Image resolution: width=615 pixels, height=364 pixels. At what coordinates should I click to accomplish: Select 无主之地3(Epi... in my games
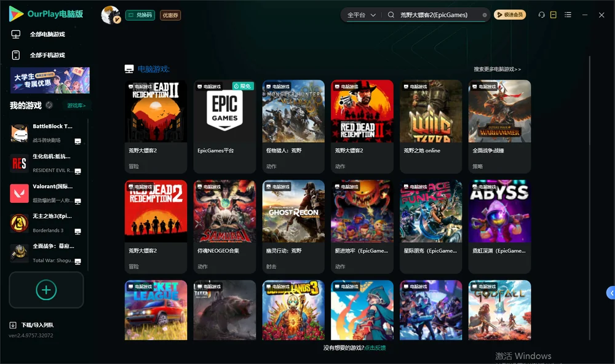tap(46, 224)
